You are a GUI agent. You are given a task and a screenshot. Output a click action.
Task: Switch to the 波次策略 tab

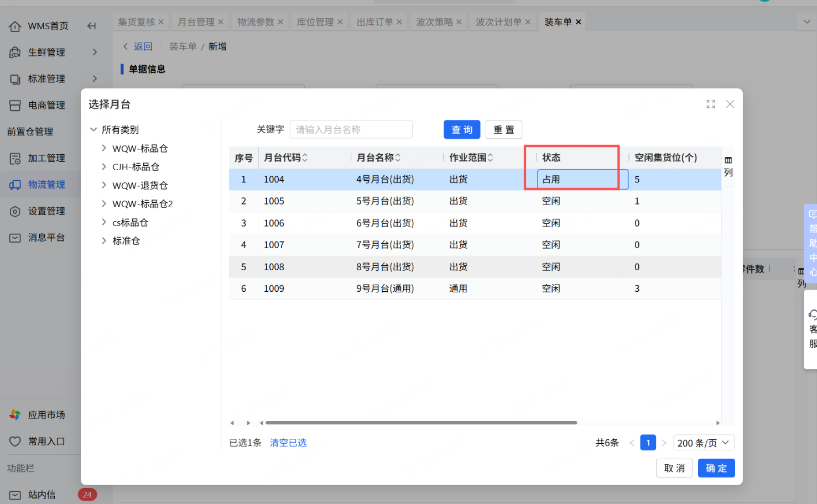click(x=434, y=22)
